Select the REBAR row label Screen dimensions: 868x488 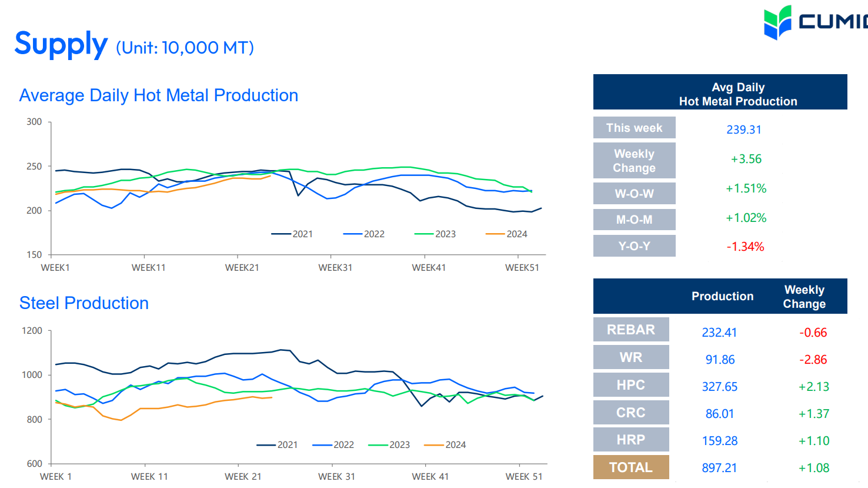pos(630,330)
